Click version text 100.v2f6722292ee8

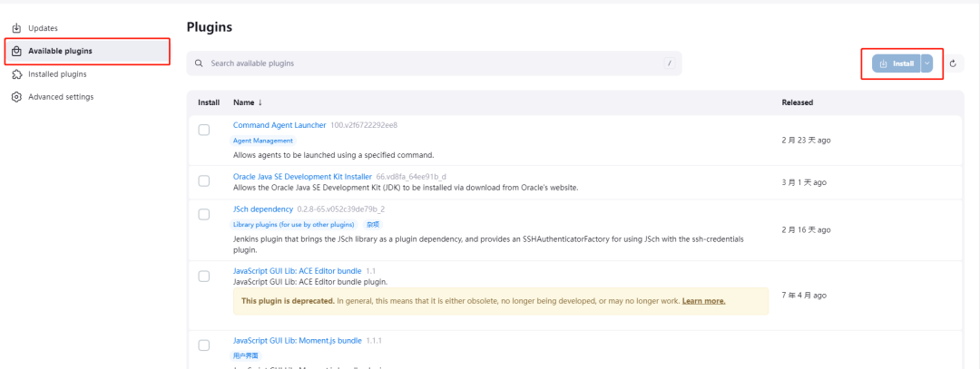(x=365, y=125)
